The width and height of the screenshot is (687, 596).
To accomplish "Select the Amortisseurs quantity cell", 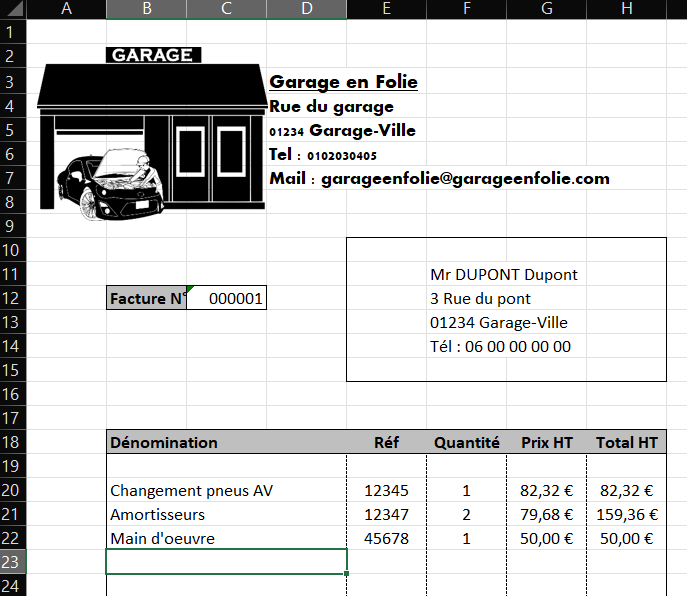I will (466, 514).
